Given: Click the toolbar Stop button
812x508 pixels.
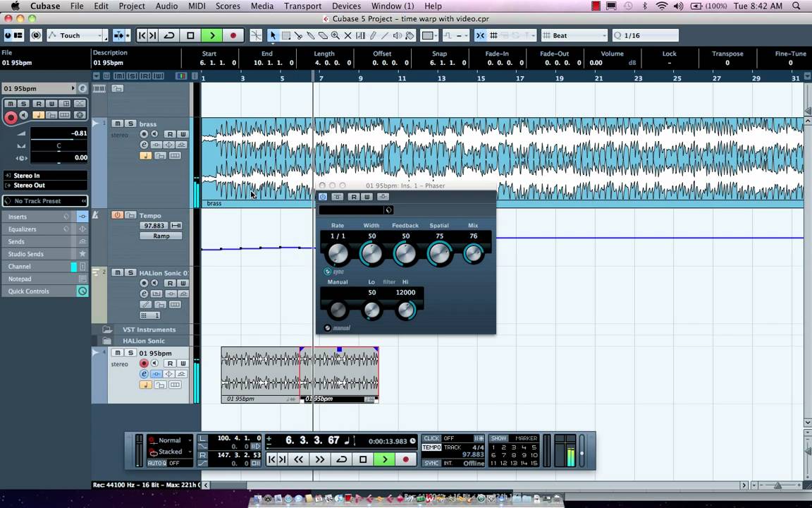Looking at the screenshot, I should (190, 35).
